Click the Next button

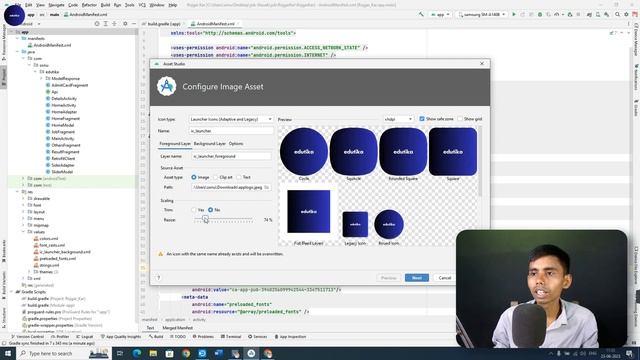pos(417,278)
